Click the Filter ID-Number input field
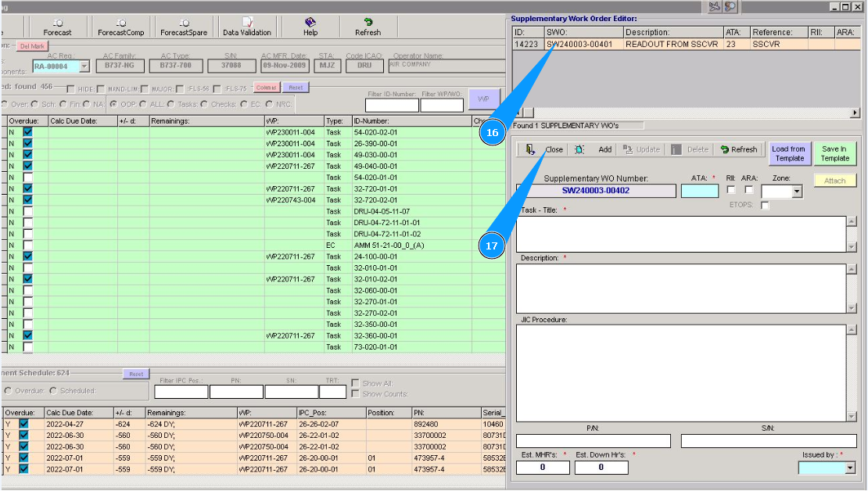 pos(392,105)
